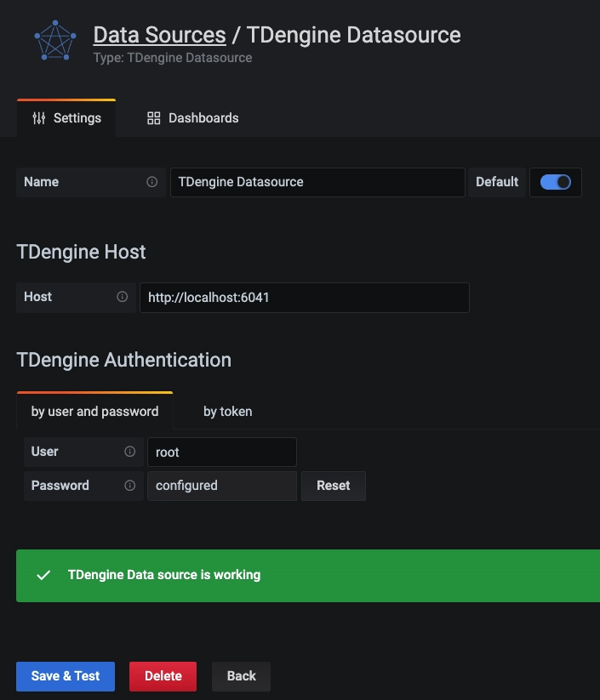Click the green success checkmark icon
Viewport: 600px width, 700px height.
coord(43,576)
